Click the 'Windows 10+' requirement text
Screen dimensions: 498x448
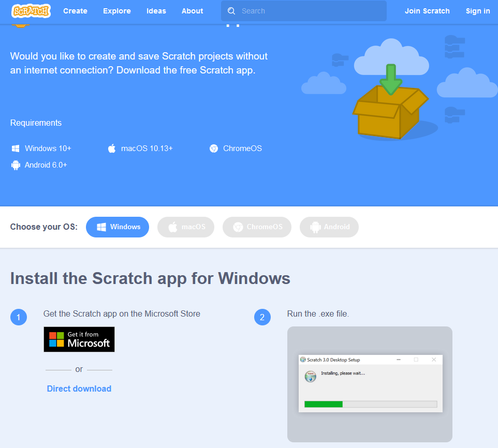(48, 148)
